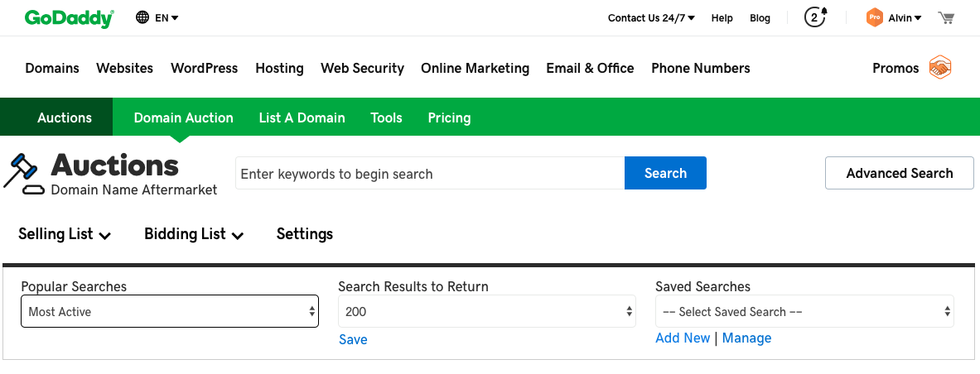Switch to the List A Domain tab
Viewport: 980px width, 374px height.
coord(302,117)
